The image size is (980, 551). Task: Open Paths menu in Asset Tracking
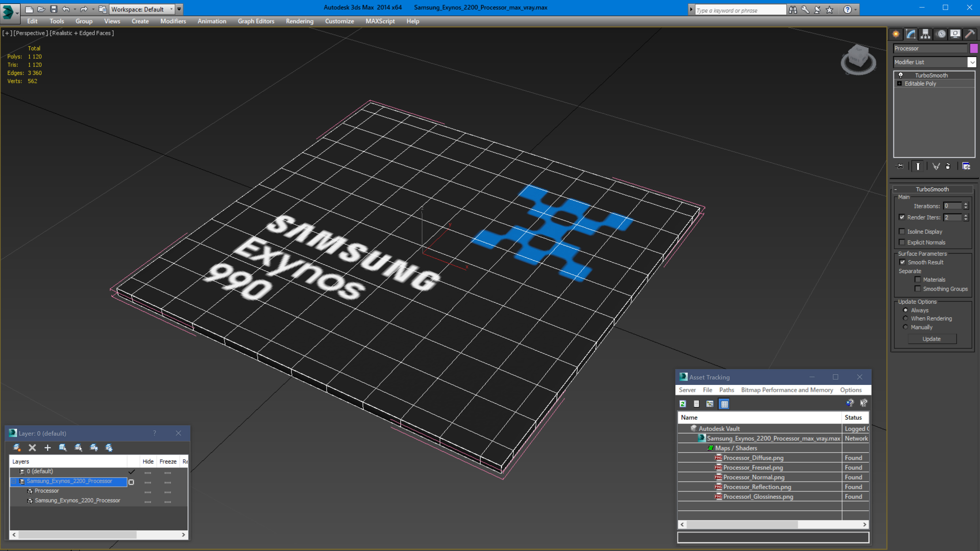click(726, 390)
